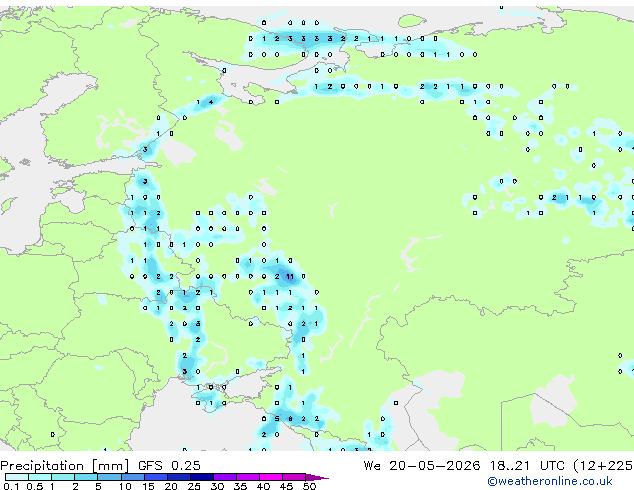This screenshot has height=490, width=634.
Task: Click the 20–25 mm legend swatch
Action: pos(178,477)
